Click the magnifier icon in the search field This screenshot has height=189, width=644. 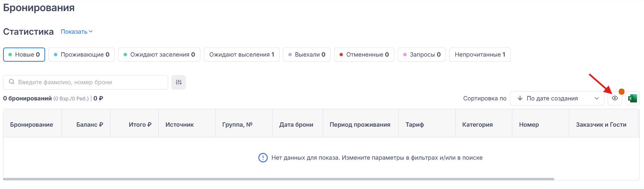pos(11,82)
